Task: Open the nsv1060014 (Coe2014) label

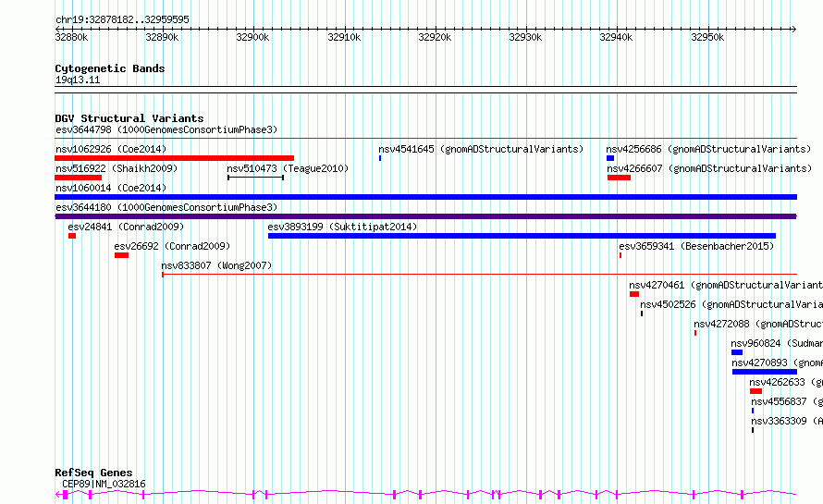Action: [x=111, y=188]
